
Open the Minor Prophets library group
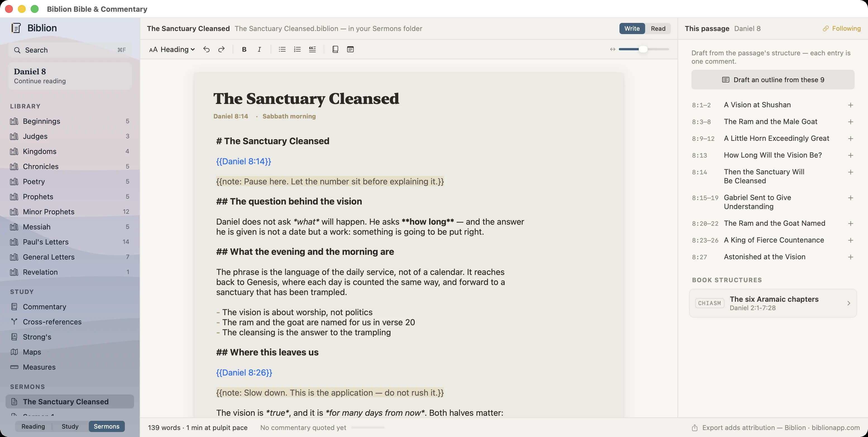[x=70, y=212]
